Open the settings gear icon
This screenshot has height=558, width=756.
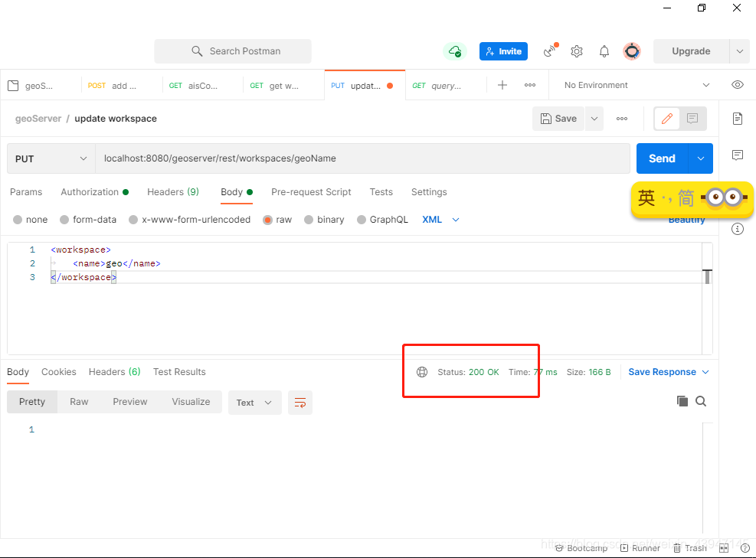[577, 51]
